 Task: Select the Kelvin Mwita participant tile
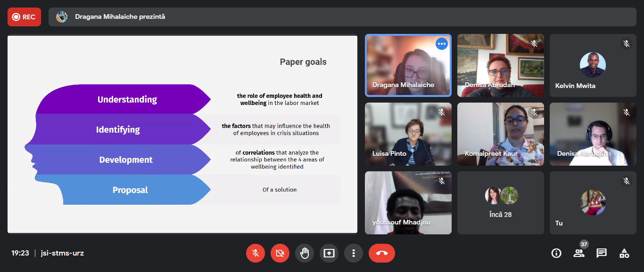tap(593, 65)
